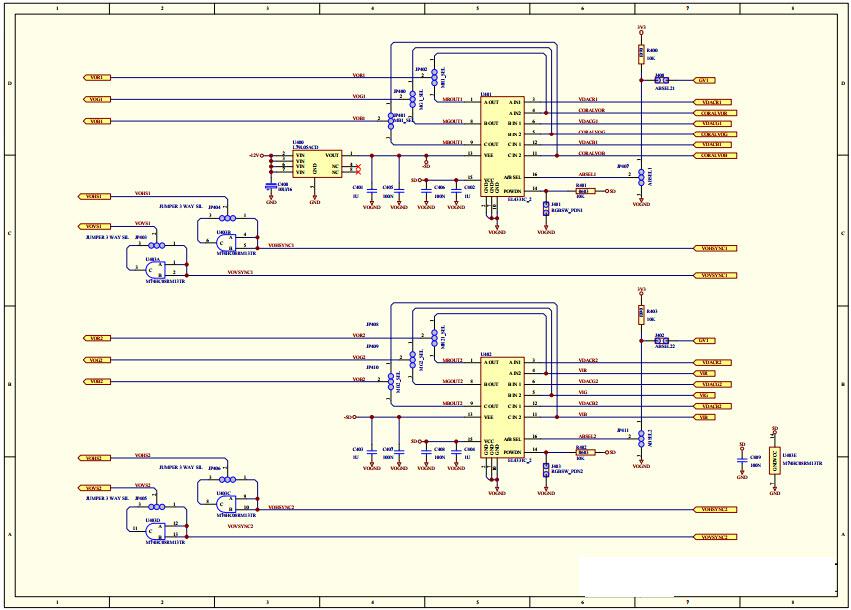Click the 3V3 power flag above R403

coord(643,293)
